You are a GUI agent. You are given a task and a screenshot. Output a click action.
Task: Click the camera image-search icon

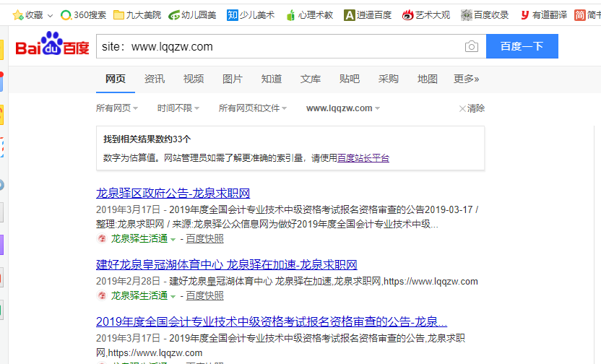click(471, 47)
